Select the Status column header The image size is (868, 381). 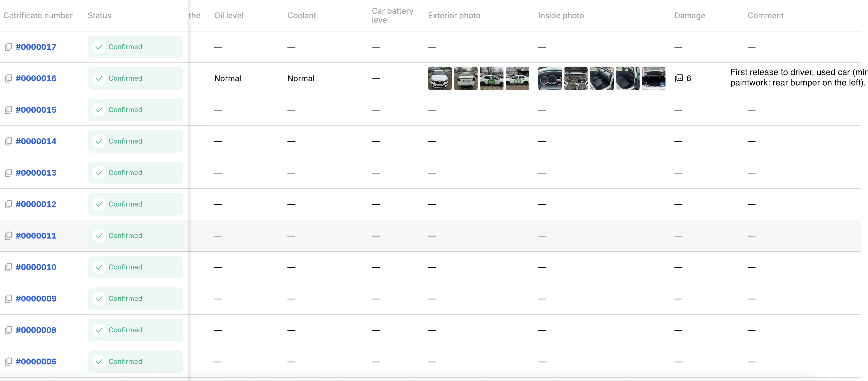coord(99,15)
